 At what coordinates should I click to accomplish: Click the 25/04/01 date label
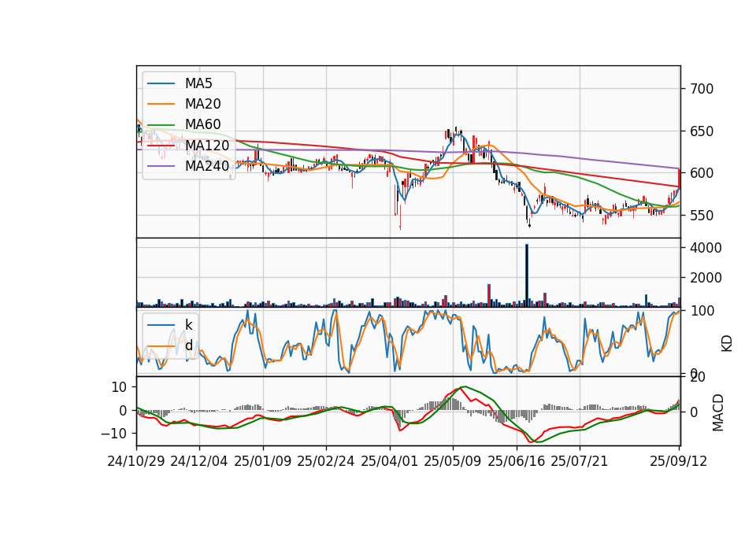pos(390,461)
